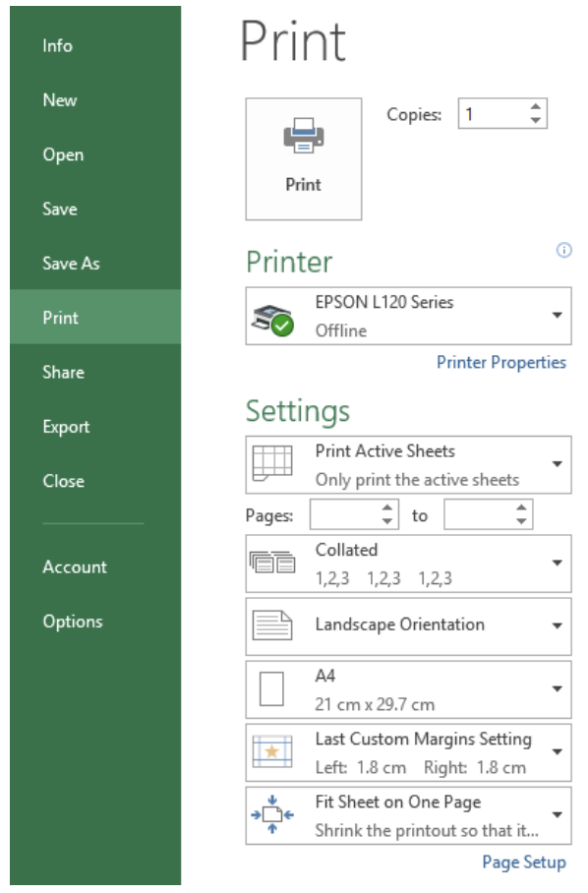Click the custom margins star icon
Screen dimensions: 588x893
coord(272,751)
